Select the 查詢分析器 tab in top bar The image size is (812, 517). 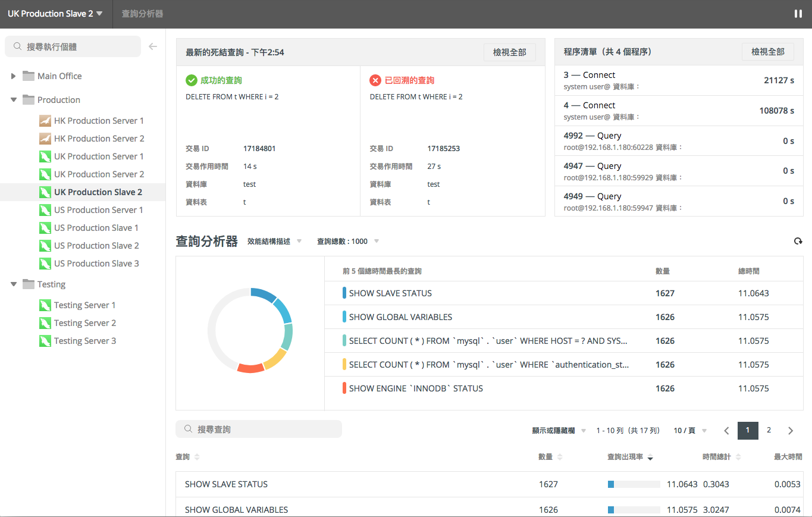(x=142, y=13)
